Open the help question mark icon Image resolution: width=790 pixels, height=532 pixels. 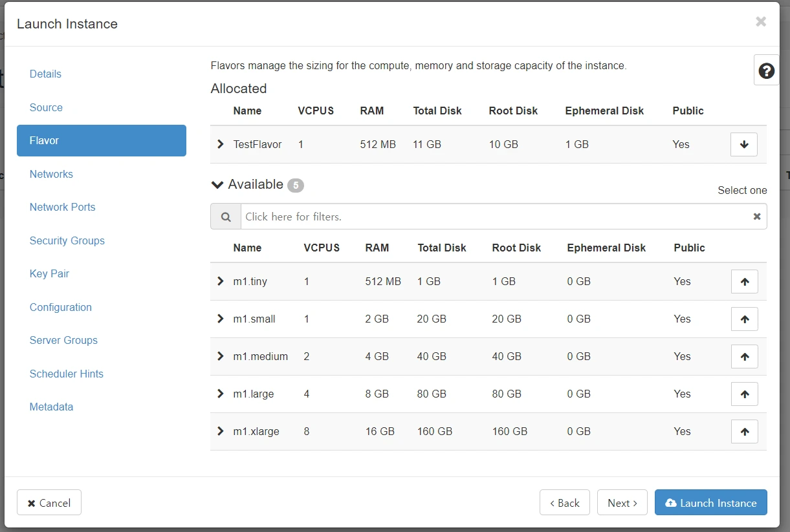click(x=766, y=71)
